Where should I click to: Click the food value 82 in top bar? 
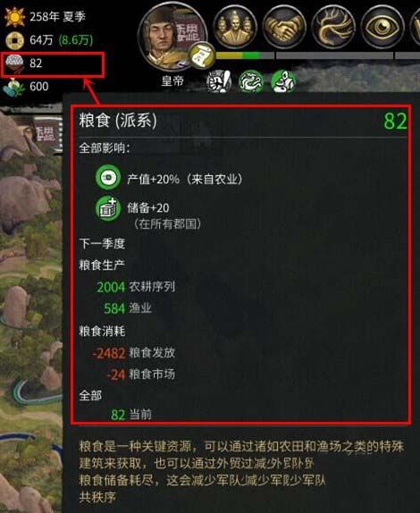point(36,63)
